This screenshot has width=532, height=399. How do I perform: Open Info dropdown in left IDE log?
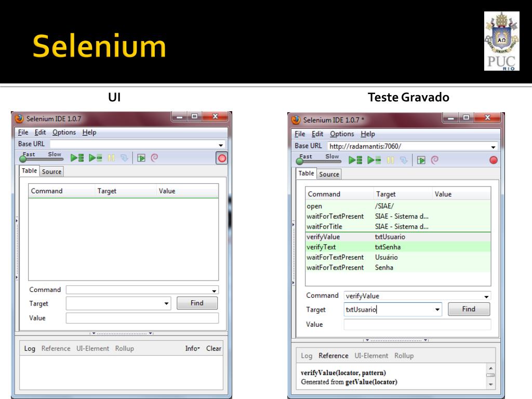click(x=192, y=348)
